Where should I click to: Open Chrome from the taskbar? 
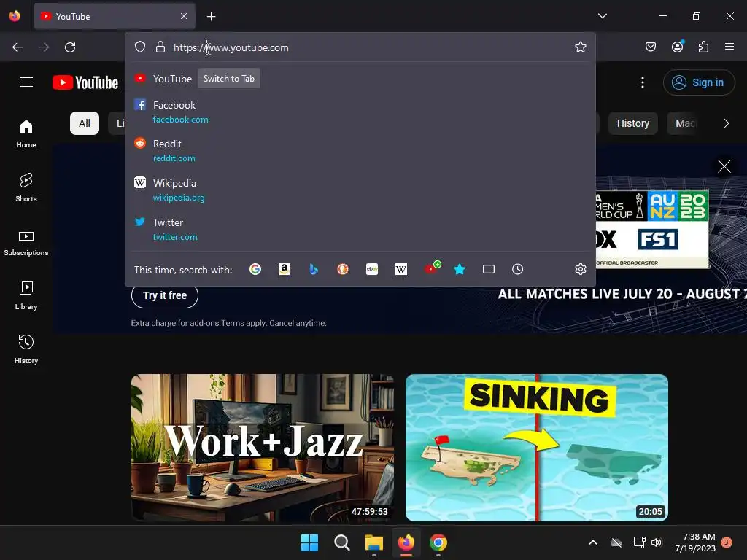pos(438,542)
